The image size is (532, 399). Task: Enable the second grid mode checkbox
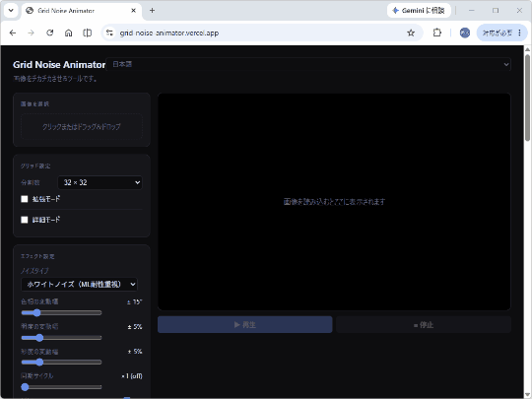(x=25, y=220)
